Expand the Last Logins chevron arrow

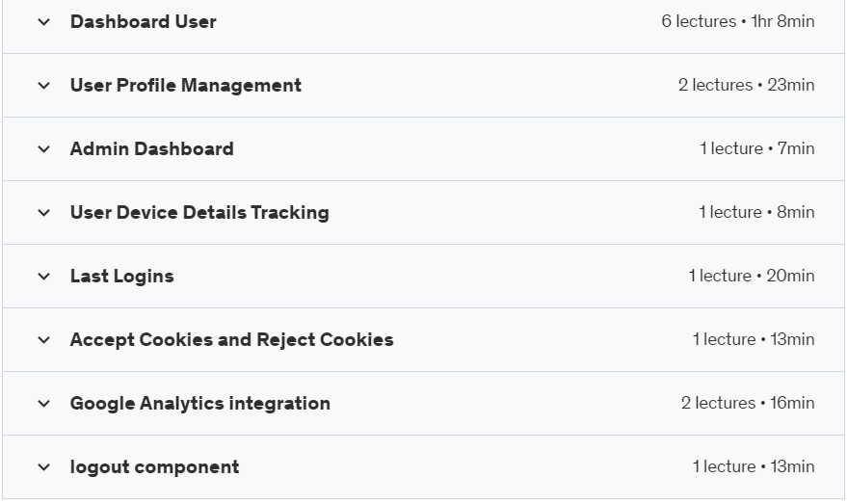pyautogui.click(x=43, y=277)
